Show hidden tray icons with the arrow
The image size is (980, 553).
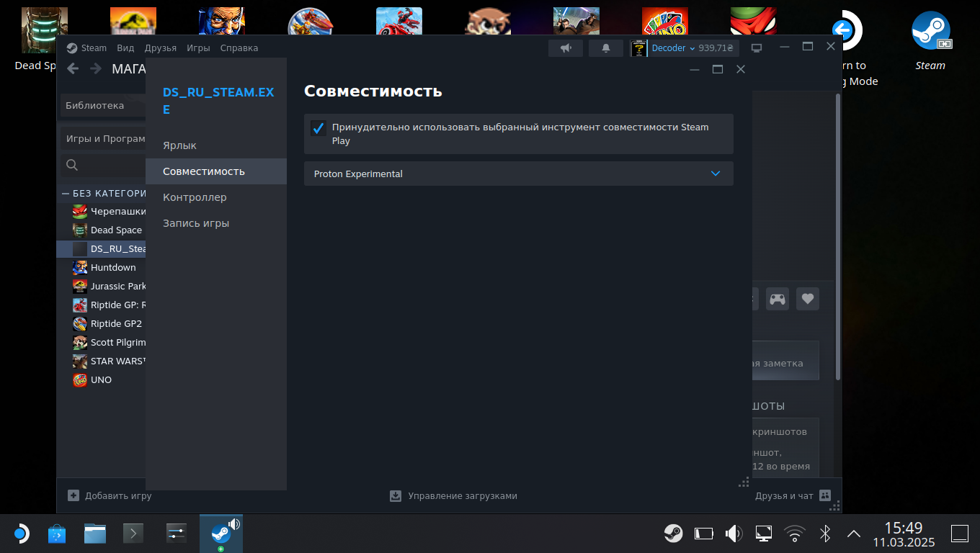click(x=854, y=534)
